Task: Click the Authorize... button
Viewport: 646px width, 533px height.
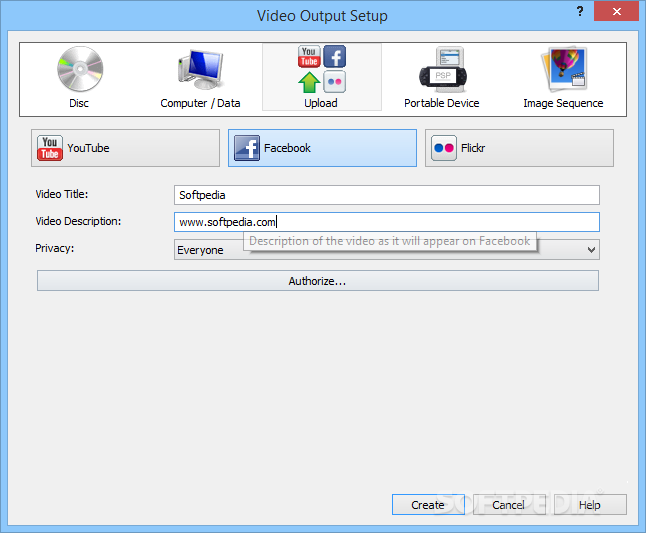Action: coord(318,281)
